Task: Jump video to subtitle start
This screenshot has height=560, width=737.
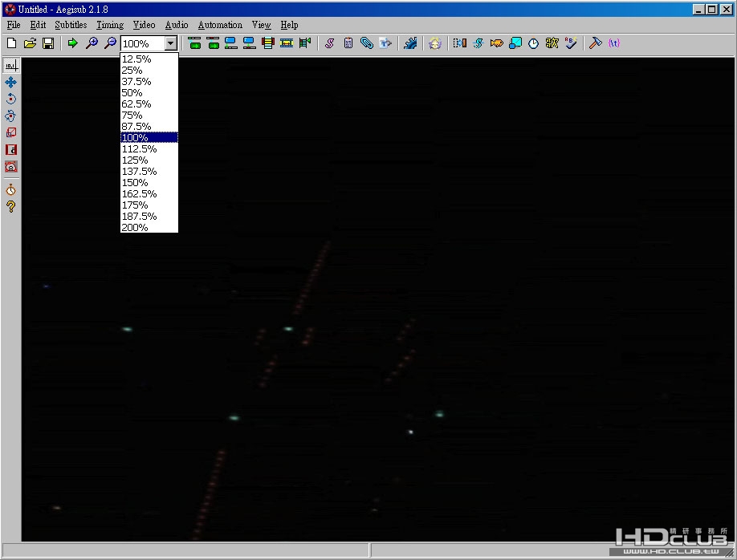Action: pos(194,43)
